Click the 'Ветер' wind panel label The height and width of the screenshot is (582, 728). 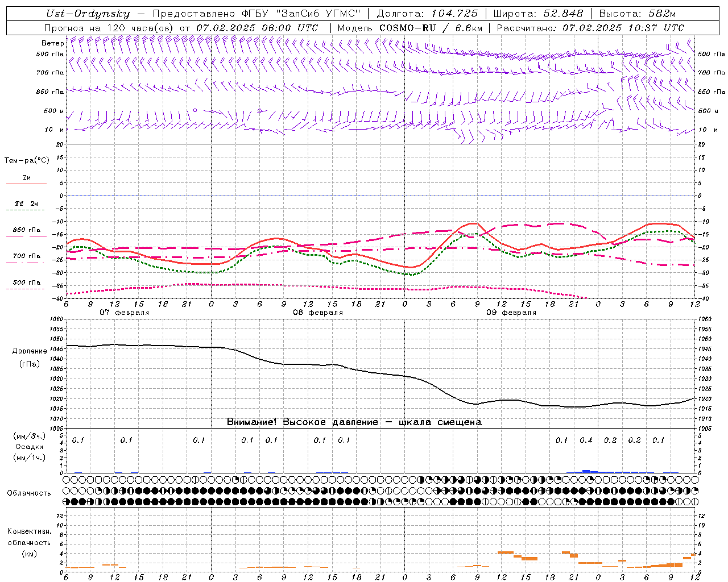[x=52, y=43]
